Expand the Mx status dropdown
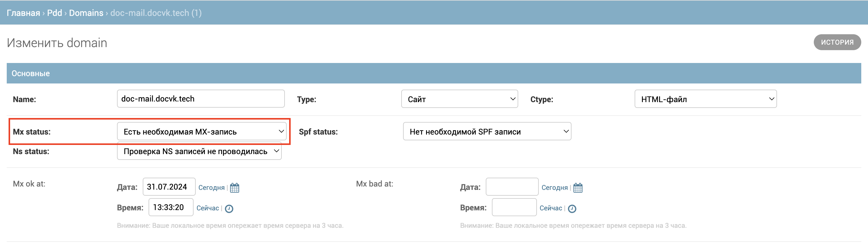This screenshot has height=244, width=868. (201, 131)
